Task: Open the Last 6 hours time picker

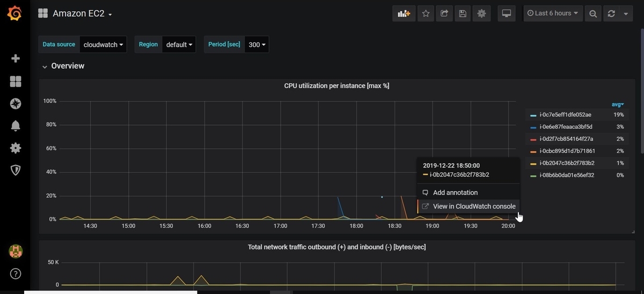Action: [553, 13]
